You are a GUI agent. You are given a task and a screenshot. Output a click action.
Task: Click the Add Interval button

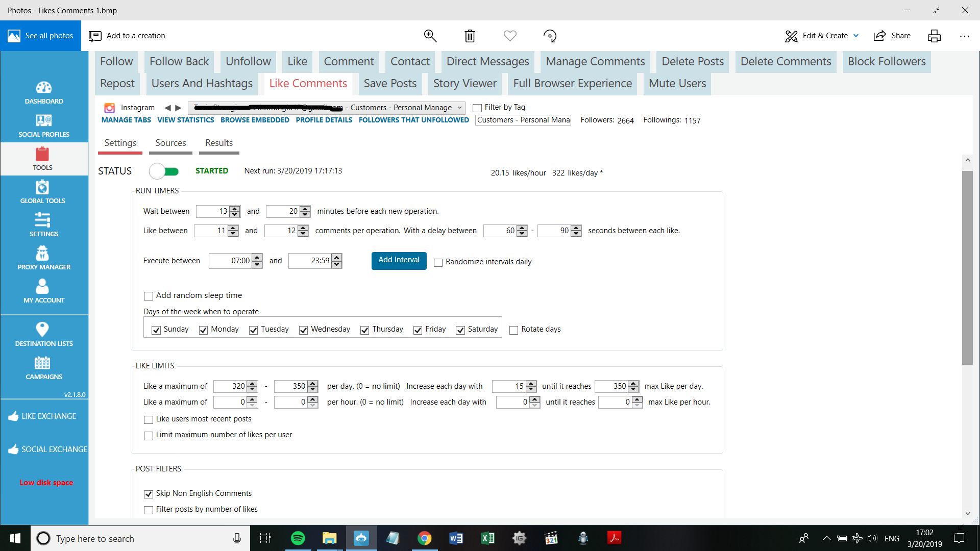point(399,261)
